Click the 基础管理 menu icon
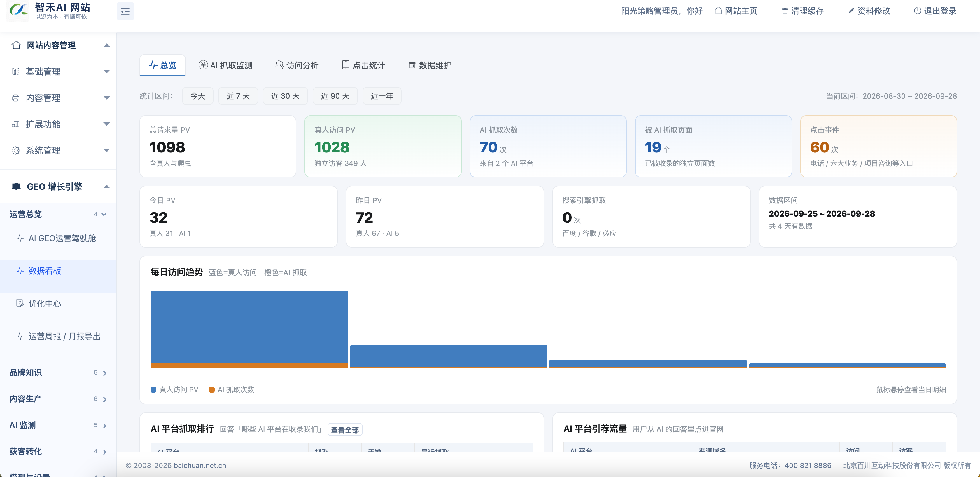980x477 pixels. pyautogui.click(x=15, y=72)
